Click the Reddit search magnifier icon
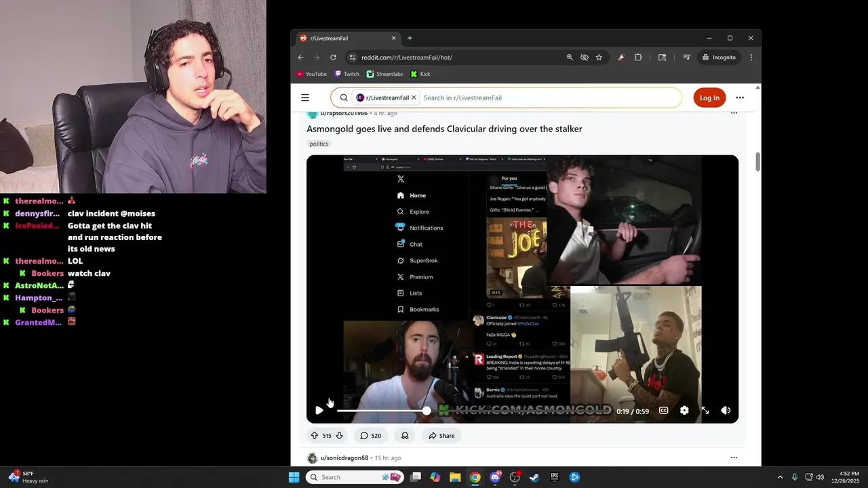Screen dimensions: 868x488 (x=344, y=98)
